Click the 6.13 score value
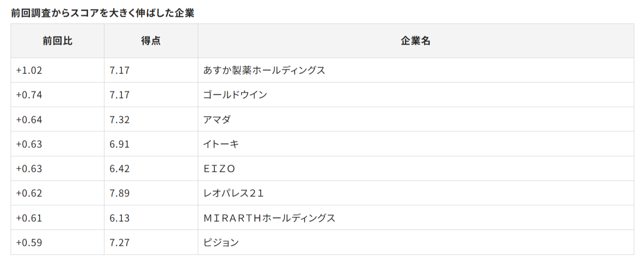644x263 pixels. coord(120,218)
